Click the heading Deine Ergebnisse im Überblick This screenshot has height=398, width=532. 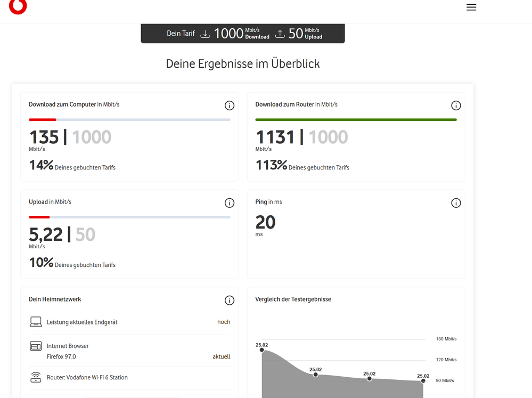tap(243, 64)
